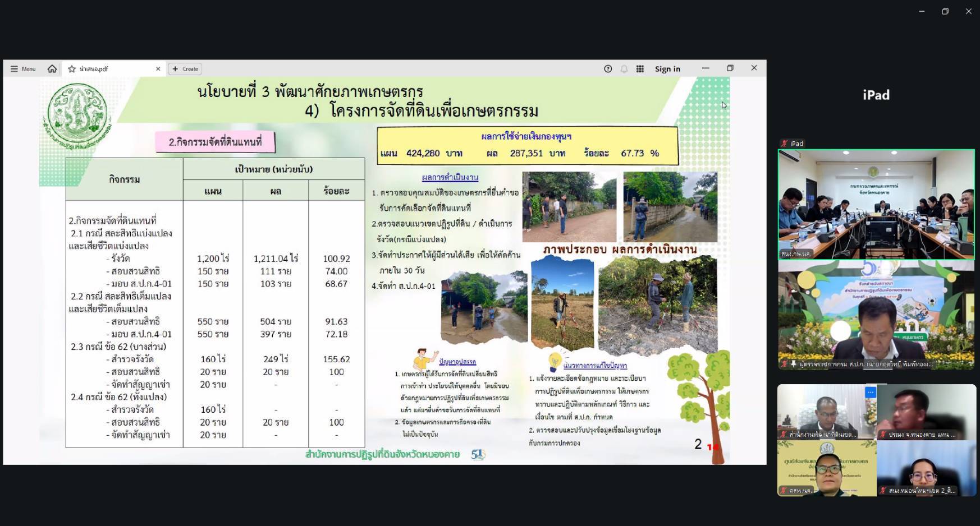Open the Acrobat hamburger Menu
The image size is (980, 526).
tap(23, 69)
